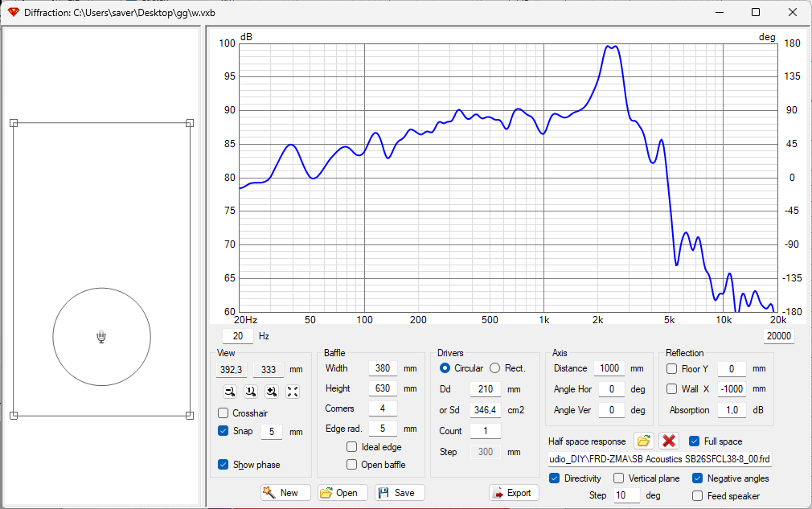Click the Snap value field
The height and width of the screenshot is (509, 812).
[272, 432]
